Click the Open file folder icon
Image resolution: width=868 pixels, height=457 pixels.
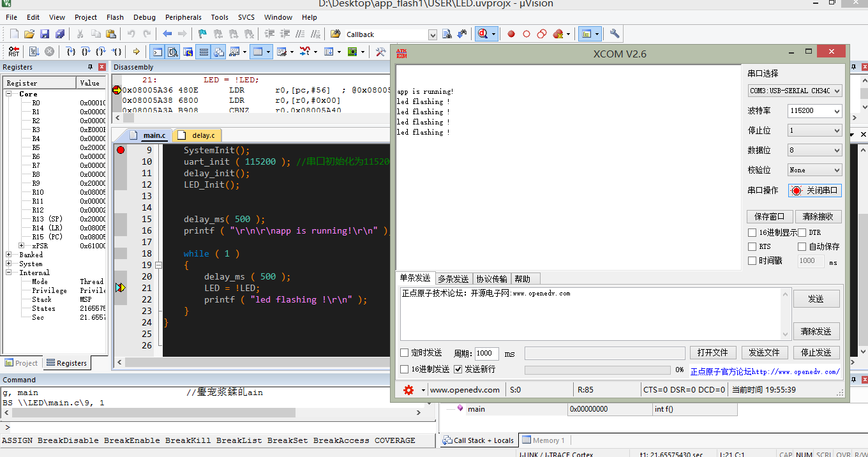click(29, 34)
